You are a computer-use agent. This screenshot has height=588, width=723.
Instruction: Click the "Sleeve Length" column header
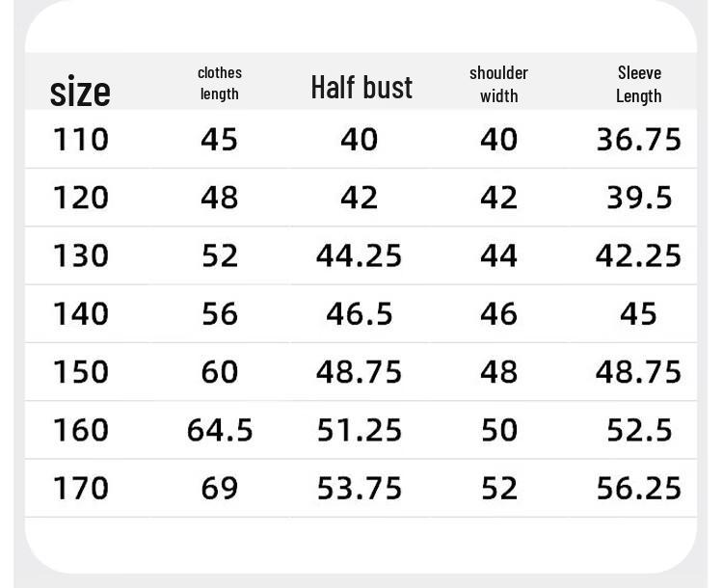[639, 84]
